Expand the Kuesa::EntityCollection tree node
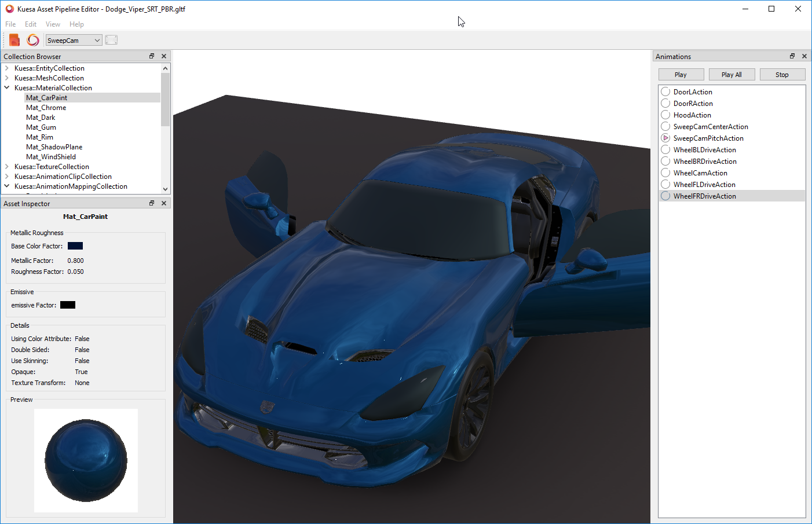This screenshot has width=812, height=524. 7,68
